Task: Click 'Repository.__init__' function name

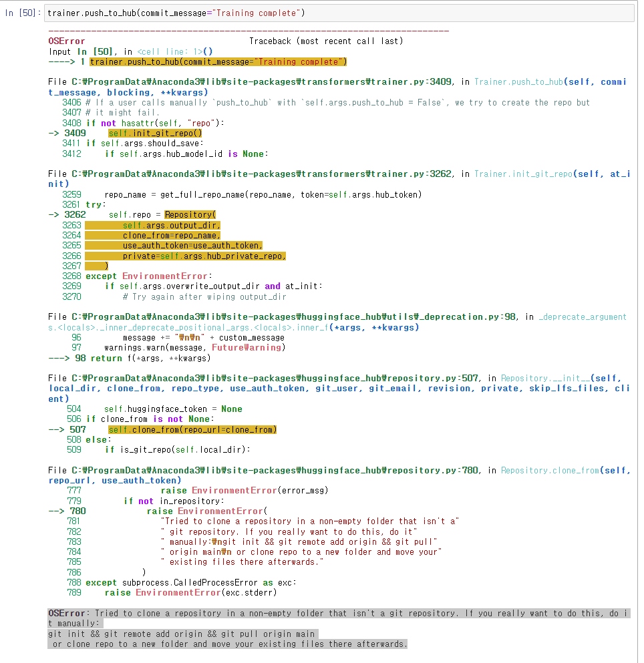Action: [x=546, y=378]
